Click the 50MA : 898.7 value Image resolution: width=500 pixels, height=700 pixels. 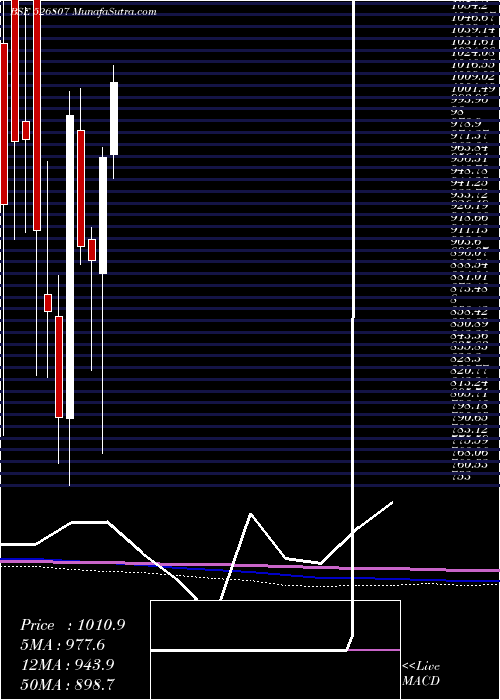[x=67, y=684]
